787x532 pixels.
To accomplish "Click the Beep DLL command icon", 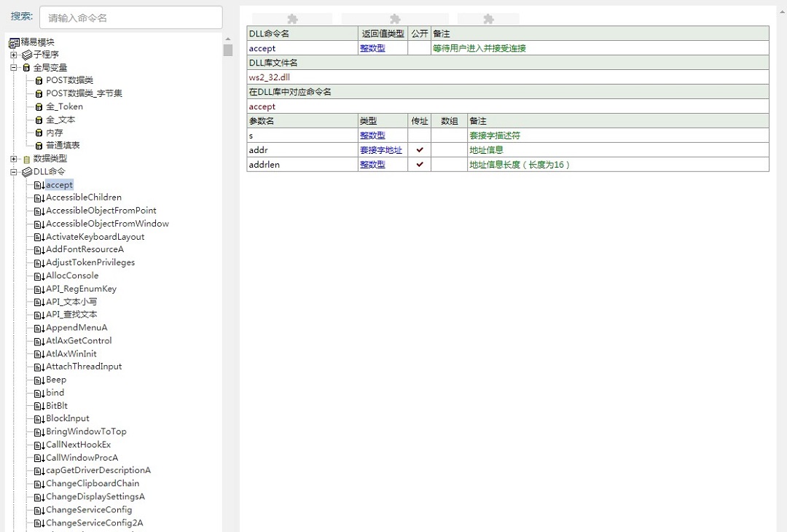I will coord(39,380).
